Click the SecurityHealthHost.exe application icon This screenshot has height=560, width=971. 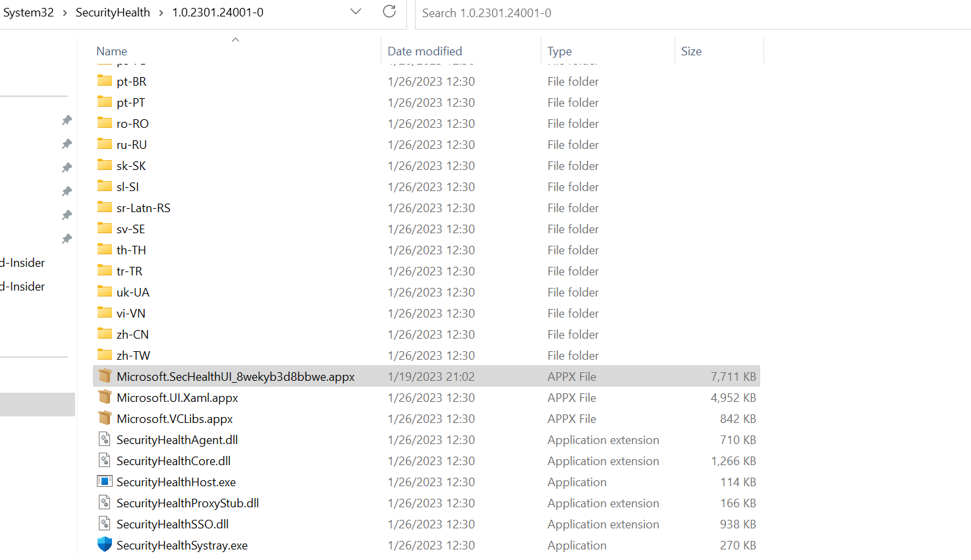coord(104,482)
